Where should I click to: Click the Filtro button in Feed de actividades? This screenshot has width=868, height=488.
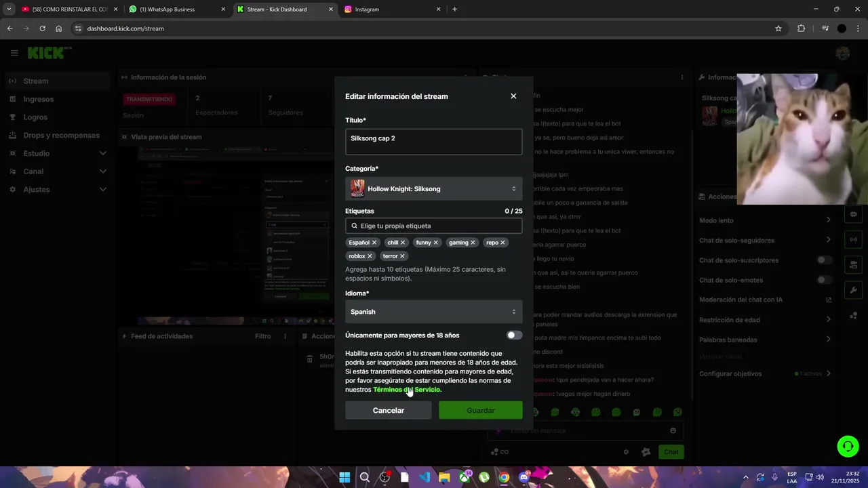[x=262, y=336]
